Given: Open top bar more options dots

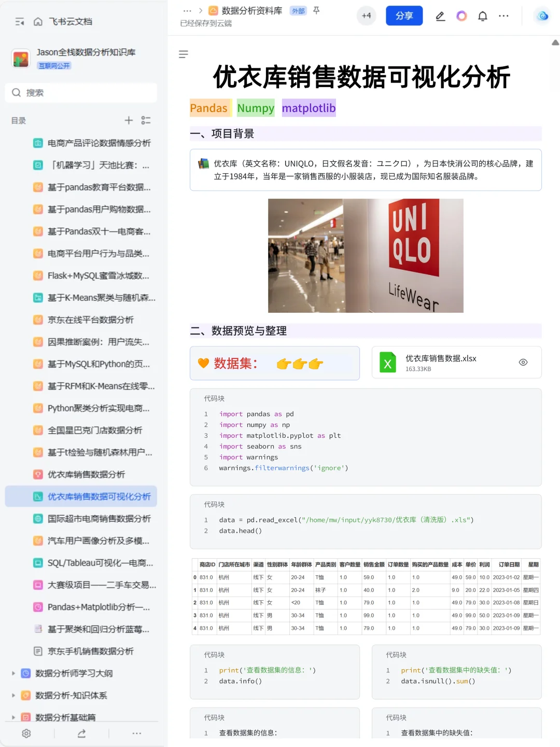Looking at the screenshot, I should tap(503, 16).
